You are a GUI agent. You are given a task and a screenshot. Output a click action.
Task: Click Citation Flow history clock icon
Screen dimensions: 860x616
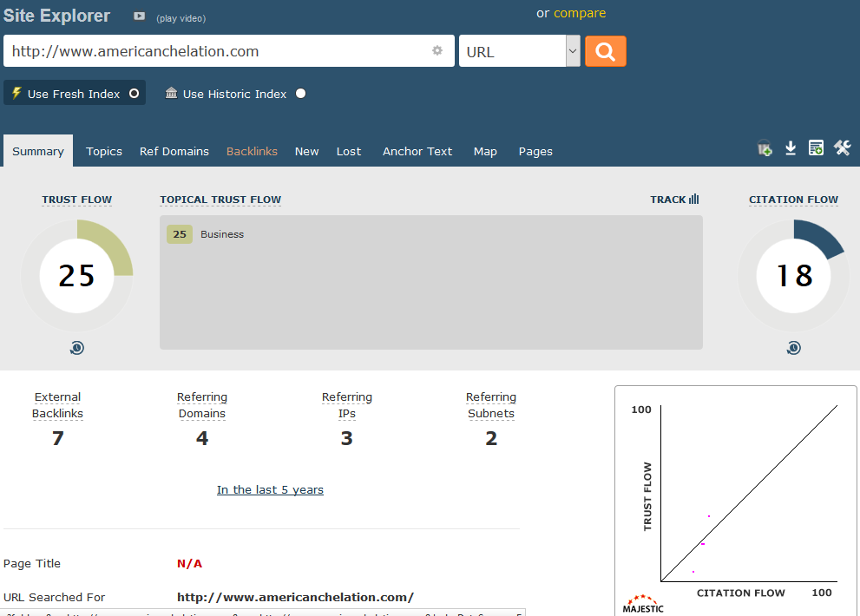click(x=794, y=348)
